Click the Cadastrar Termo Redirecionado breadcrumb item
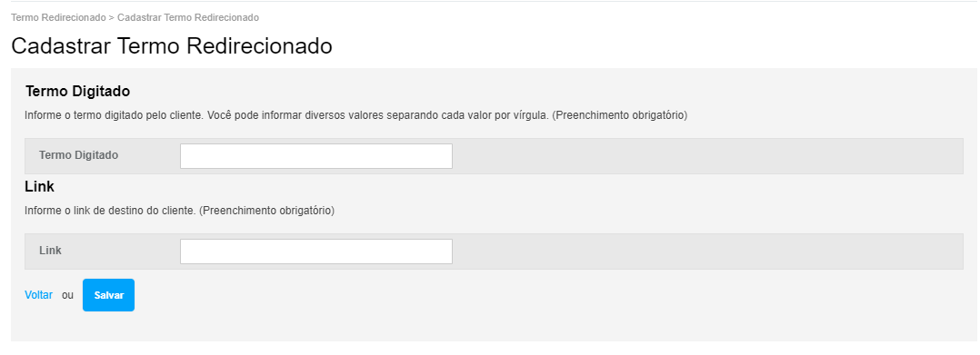The width and height of the screenshot is (980, 355). (x=188, y=17)
